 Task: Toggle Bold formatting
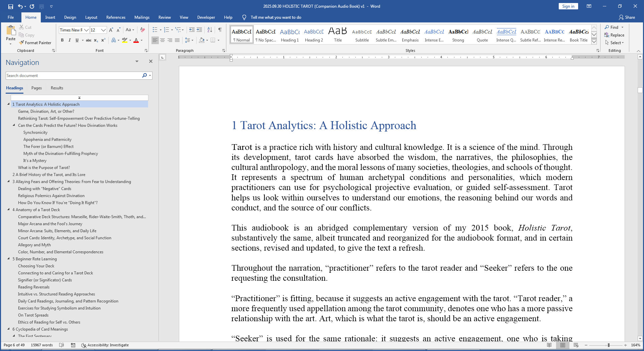click(x=62, y=40)
